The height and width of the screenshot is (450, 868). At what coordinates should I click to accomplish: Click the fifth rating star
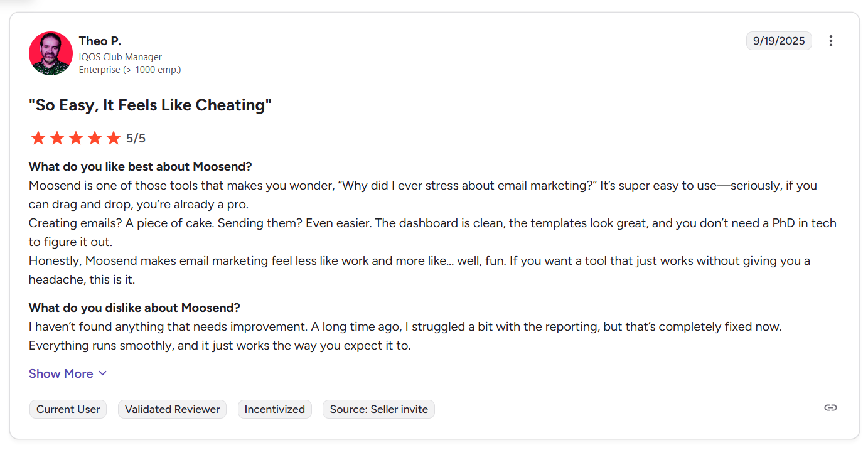[114, 138]
